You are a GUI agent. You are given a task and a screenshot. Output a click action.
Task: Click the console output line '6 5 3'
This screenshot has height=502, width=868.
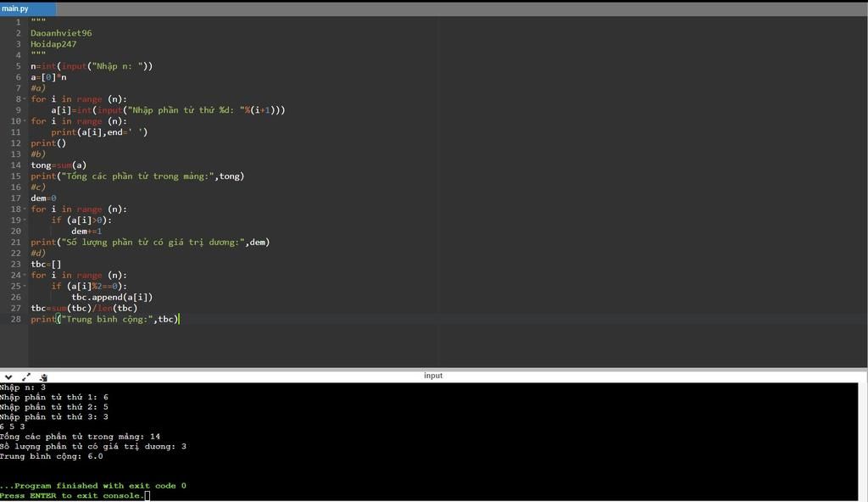(x=12, y=427)
